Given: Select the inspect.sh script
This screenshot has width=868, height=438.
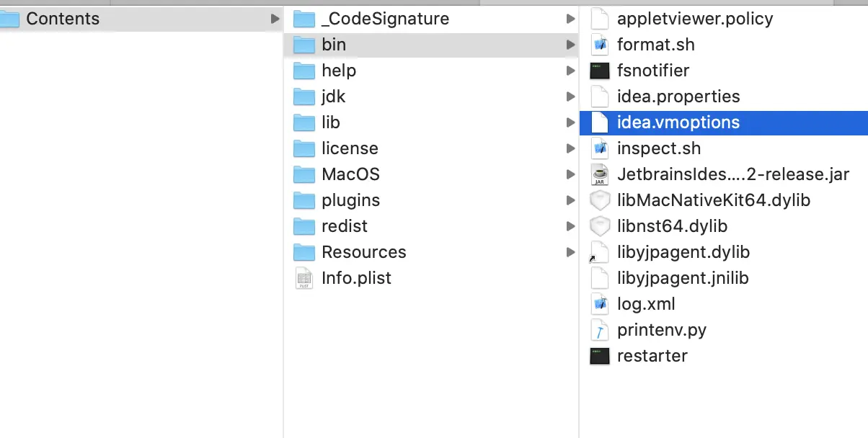Looking at the screenshot, I should [658, 148].
